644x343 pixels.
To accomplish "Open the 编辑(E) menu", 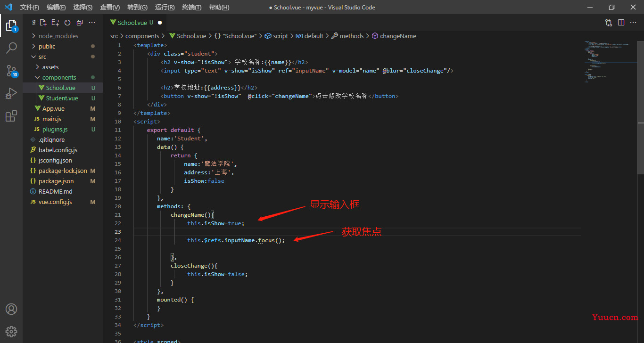I will 56,7.
